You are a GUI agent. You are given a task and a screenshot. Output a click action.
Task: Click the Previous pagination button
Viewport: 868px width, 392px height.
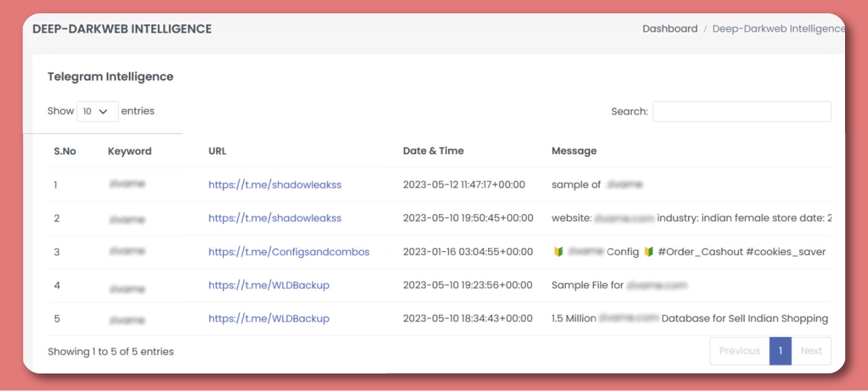click(x=739, y=351)
